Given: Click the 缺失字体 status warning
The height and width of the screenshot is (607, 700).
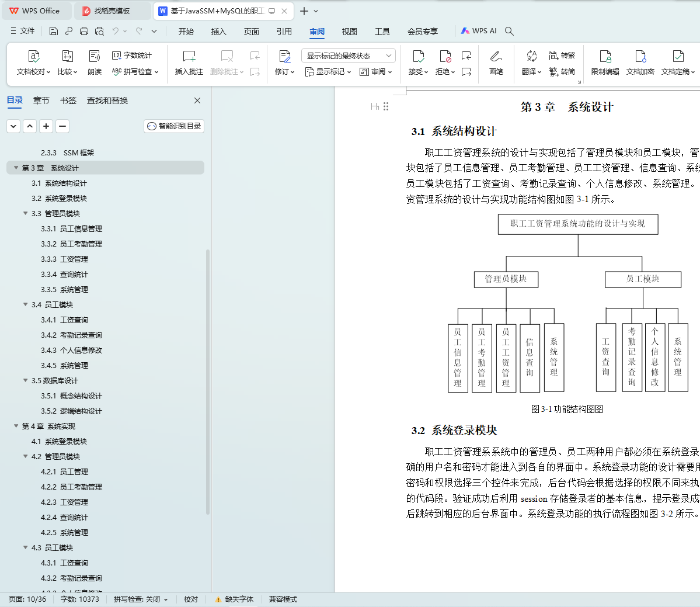Looking at the screenshot, I should (x=234, y=599).
